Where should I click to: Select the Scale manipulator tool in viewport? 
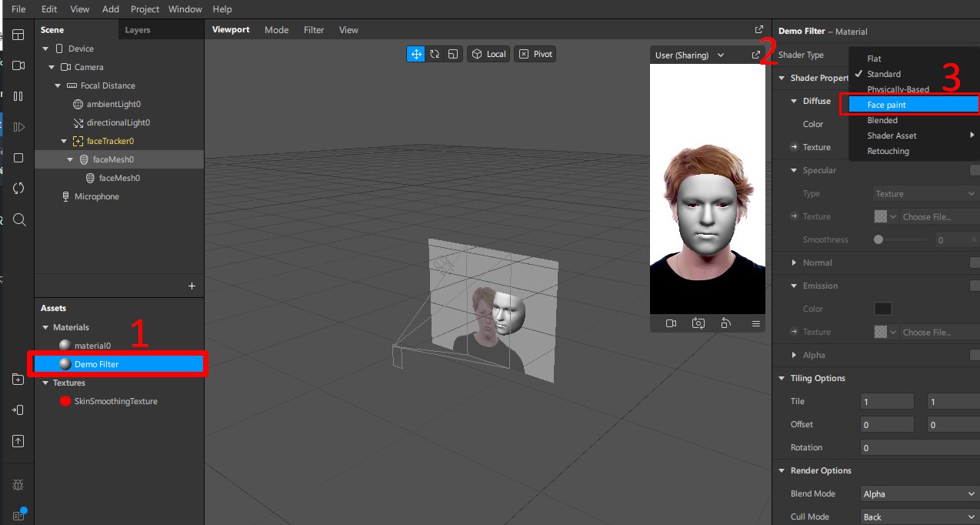(453, 54)
